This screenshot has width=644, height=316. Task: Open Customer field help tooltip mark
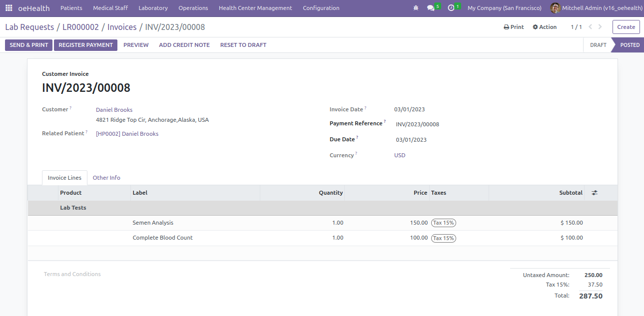[70, 108]
